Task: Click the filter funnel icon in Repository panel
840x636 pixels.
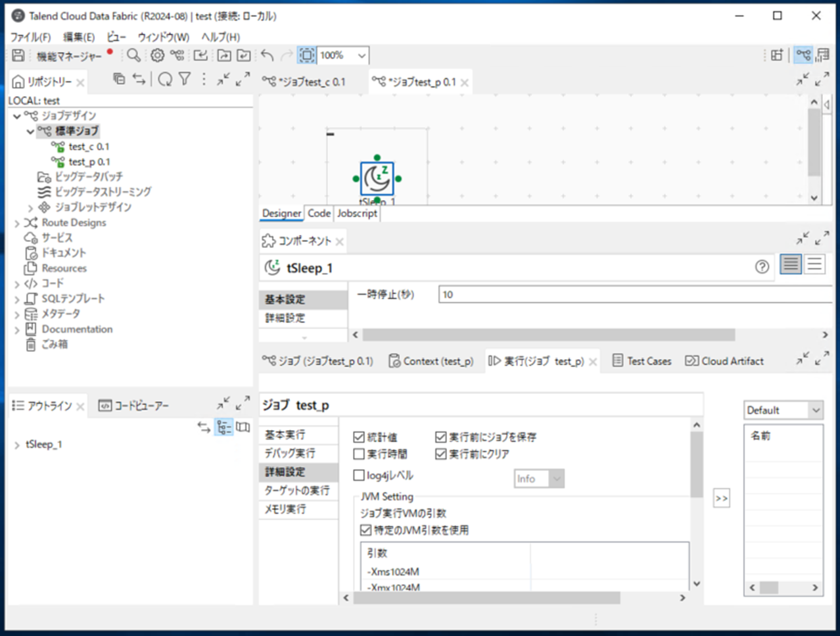Action: point(185,80)
